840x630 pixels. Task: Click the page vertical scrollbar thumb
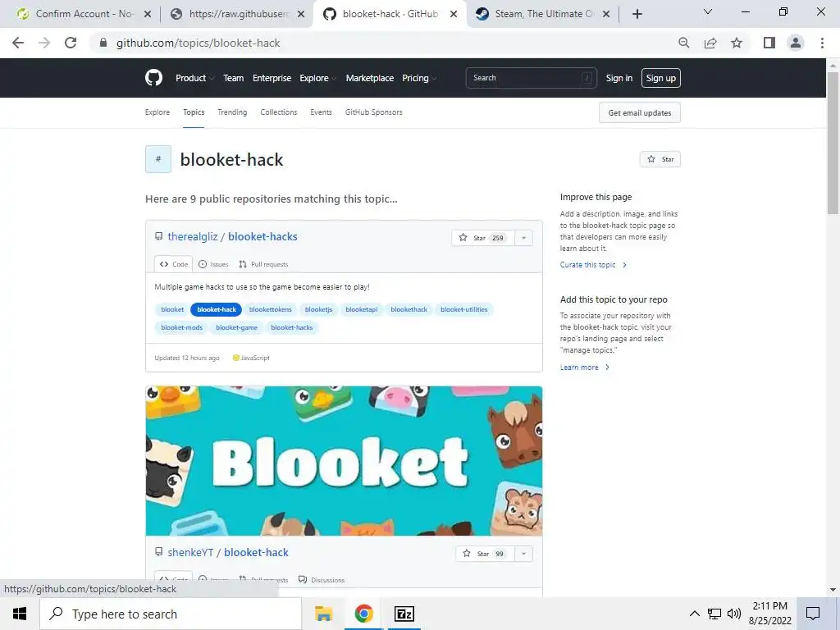click(833, 143)
